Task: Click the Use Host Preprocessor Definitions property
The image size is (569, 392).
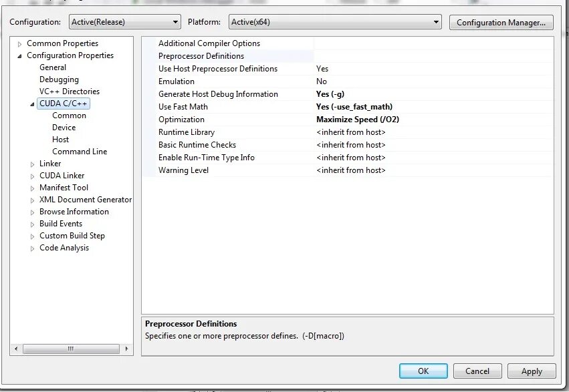Action: 218,69
